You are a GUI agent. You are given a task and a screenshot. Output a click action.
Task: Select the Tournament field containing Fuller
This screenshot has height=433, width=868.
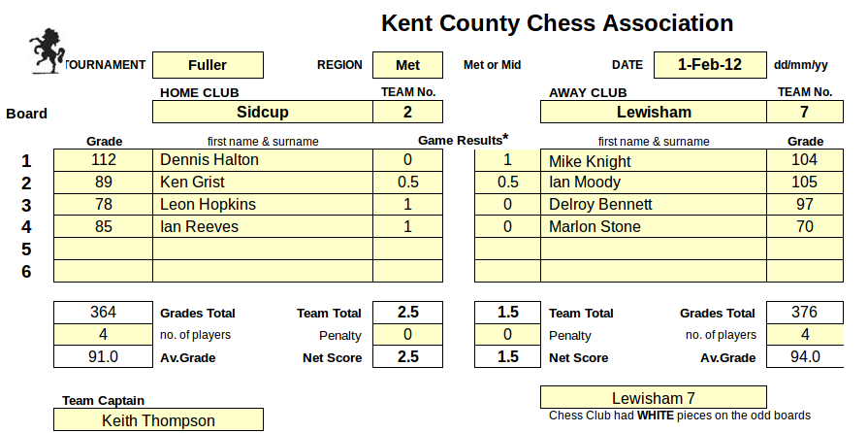[x=208, y=65]
